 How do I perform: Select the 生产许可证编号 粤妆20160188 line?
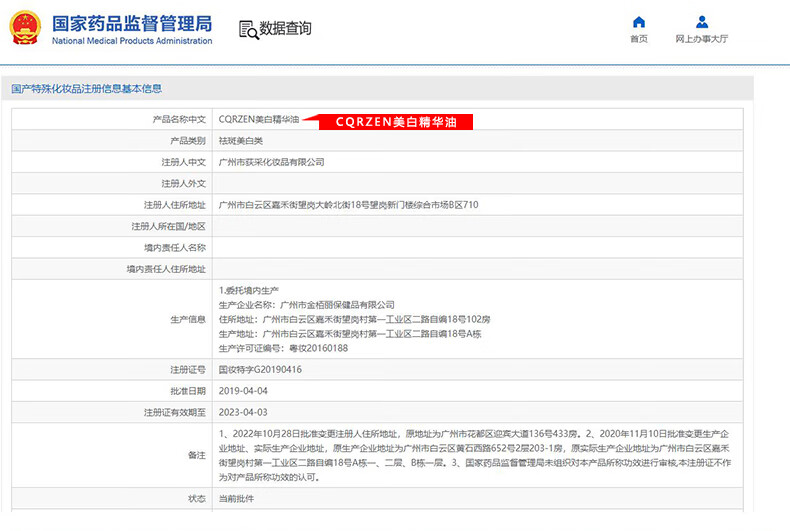click(283, 349)
